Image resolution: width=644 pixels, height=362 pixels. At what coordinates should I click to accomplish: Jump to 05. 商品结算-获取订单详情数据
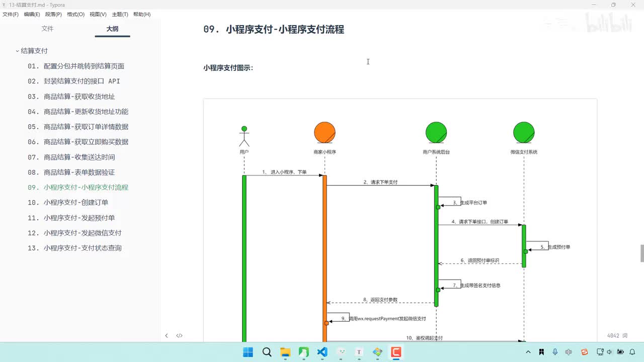(x=78, y=127)
